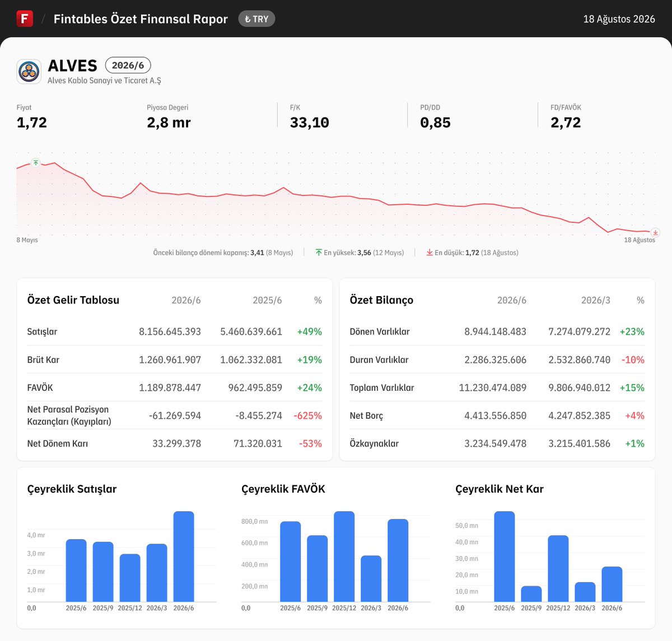Click Duran Varlıklar value 2.286.325.606
This screenshot has width=672, height=641.
coord(495,359)
